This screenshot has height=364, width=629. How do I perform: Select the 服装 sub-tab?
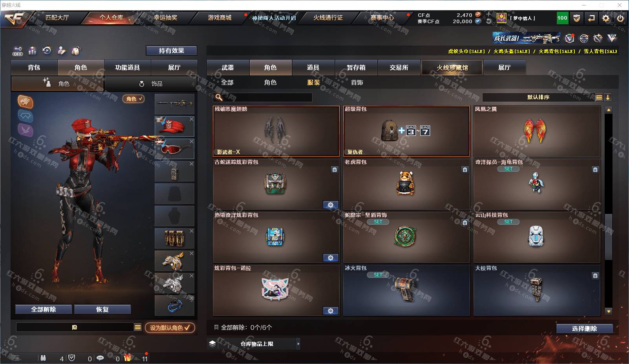click(x=313, y=82)
